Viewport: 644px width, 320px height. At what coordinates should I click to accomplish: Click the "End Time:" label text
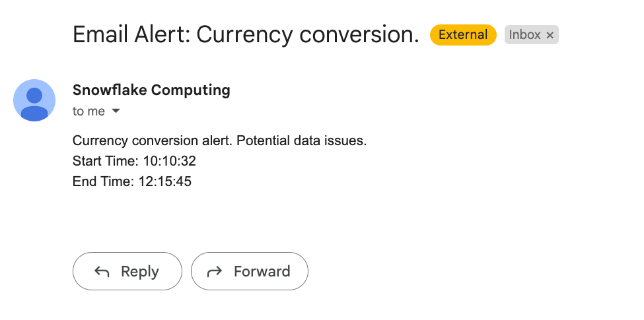[x=103, y=181]
